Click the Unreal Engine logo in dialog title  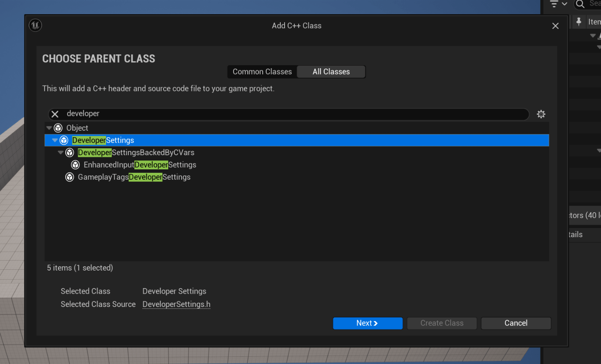point(35,26)
